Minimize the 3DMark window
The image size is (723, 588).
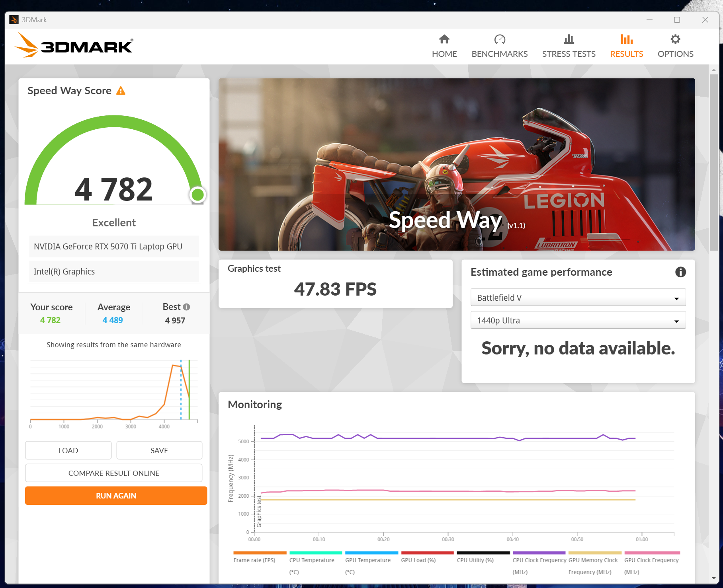(649, 19)
